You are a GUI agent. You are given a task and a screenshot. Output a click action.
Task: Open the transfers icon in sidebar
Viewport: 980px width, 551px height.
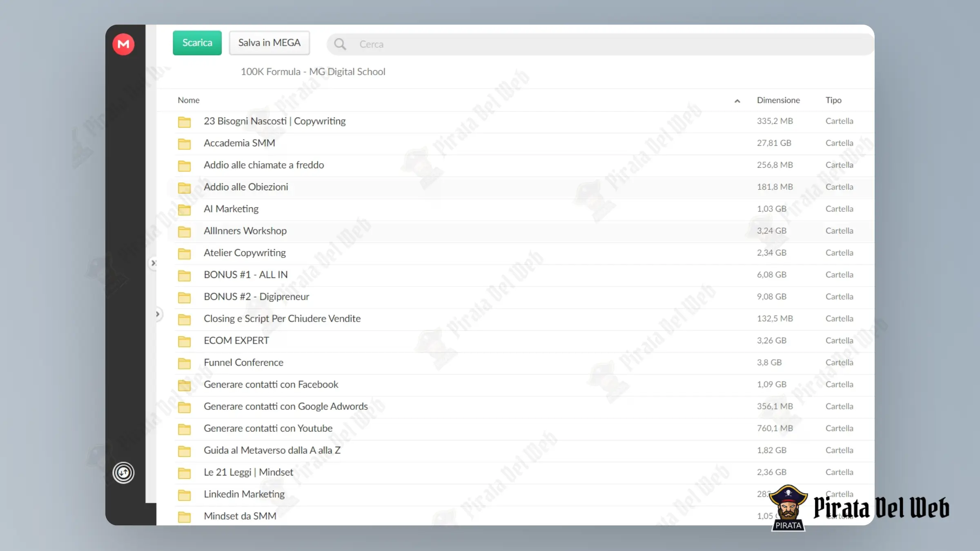123,473
